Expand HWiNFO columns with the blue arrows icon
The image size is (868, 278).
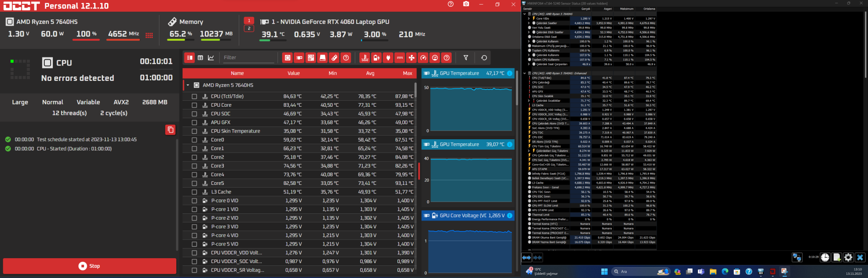pos(527,257)
